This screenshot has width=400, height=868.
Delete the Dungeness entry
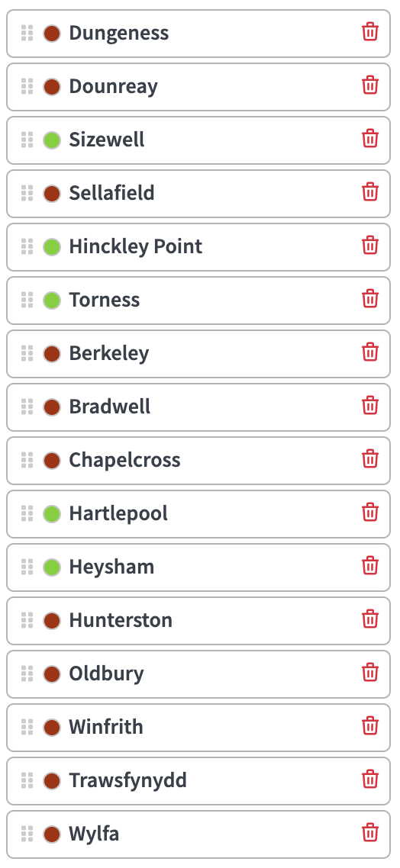(370, 32)
